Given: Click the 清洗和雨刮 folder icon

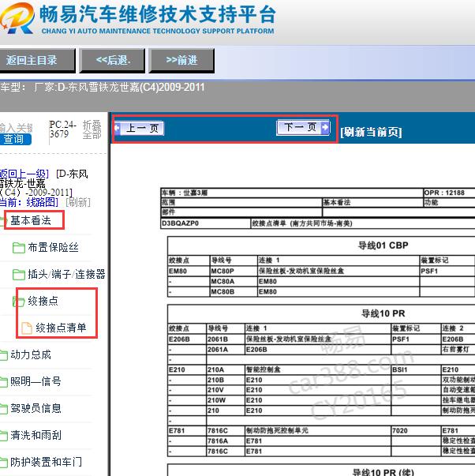Looking at the screenshot, I should tap(3, 436).
